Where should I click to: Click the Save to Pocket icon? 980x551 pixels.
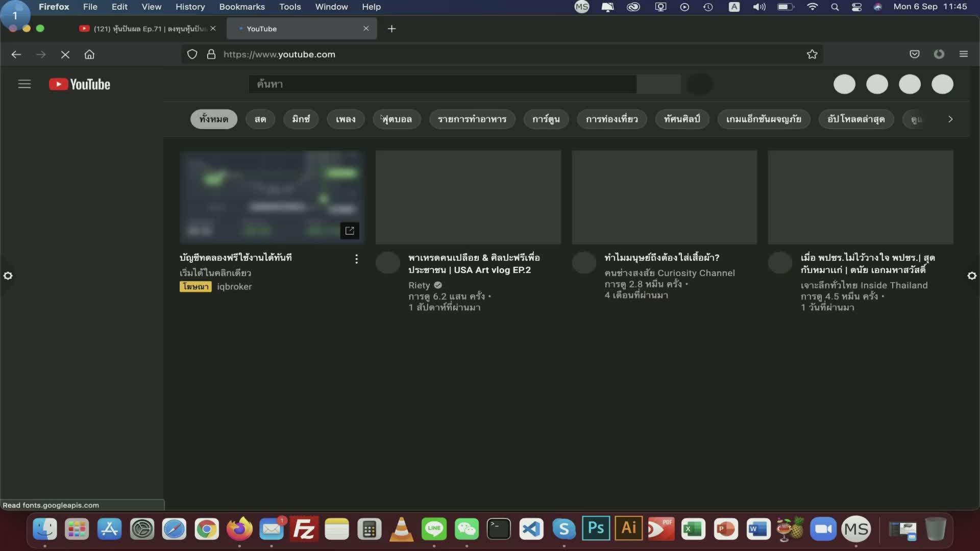(914, 55)
